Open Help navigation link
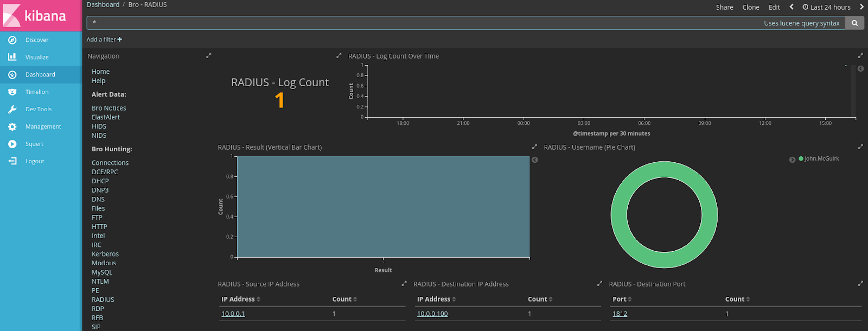This screenshot has width=868, height=331. tap(98, 81)
